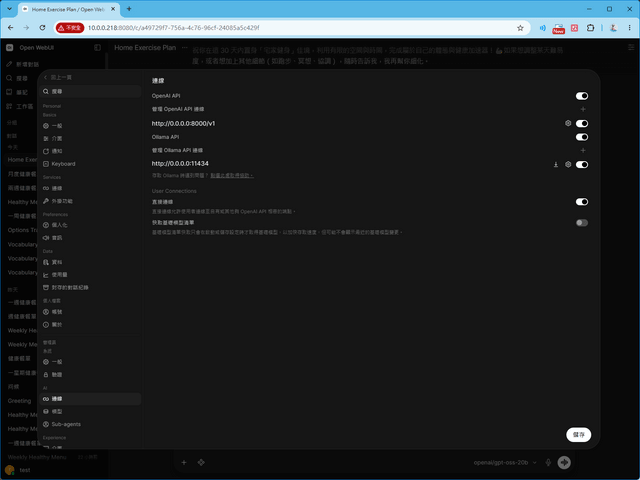Click the settings search field 搜尋
Viewport: 640px width, 480px height.
90,91
